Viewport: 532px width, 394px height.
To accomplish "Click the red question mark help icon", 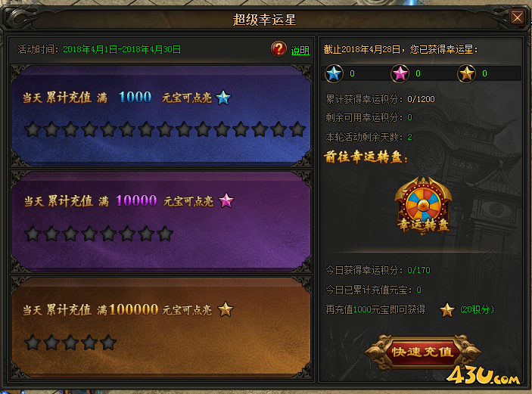I will click(278, 49).
